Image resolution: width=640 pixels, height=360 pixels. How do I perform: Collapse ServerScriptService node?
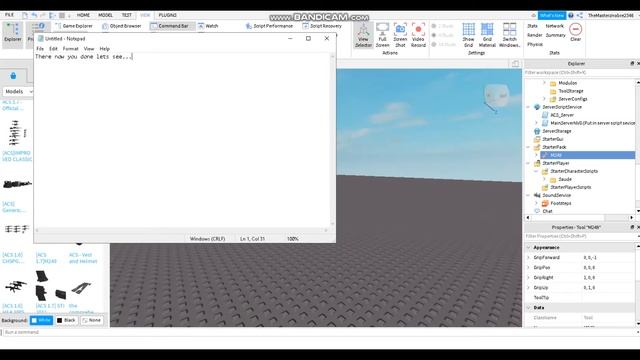pos(528,107)
